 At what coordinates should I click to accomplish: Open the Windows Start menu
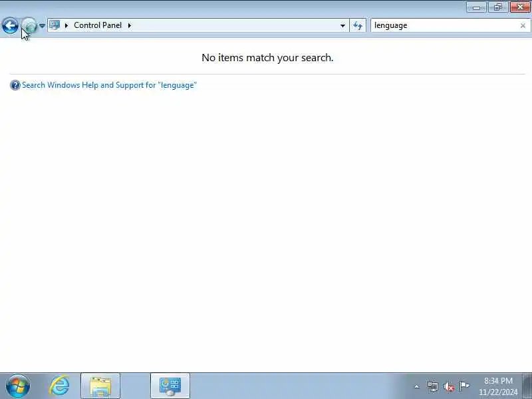[18, 386]
